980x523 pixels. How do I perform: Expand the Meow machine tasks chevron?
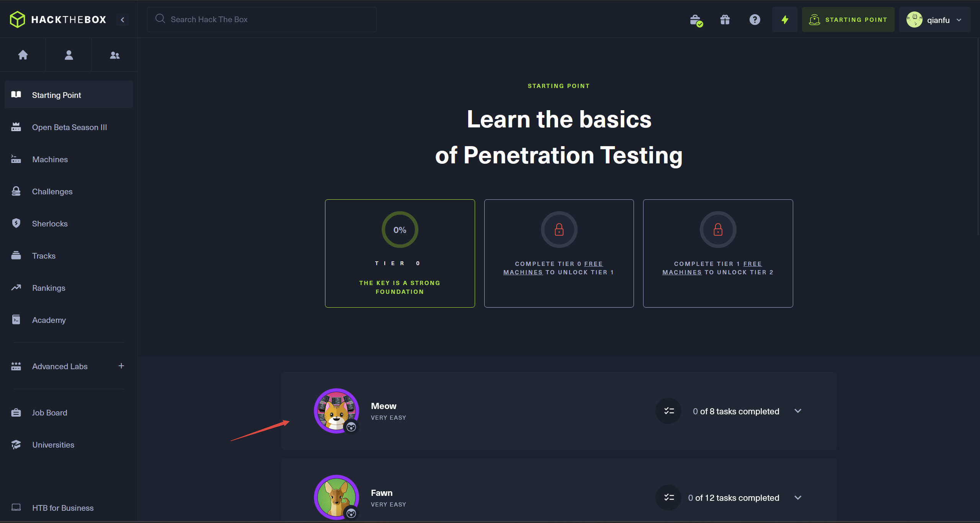pos(798,411)
